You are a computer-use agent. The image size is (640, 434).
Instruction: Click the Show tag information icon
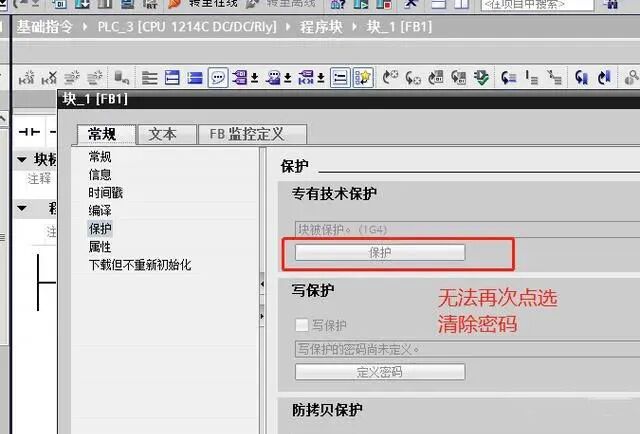(273, 77)
